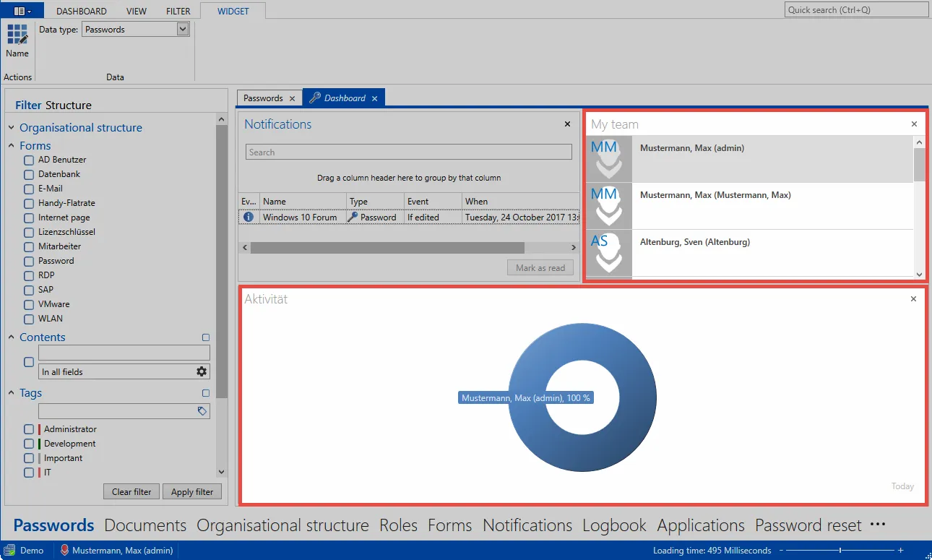The image size is (932, 560).
Task: Click the avatar of Altenburg, Sven
Action: pos(609,253)
